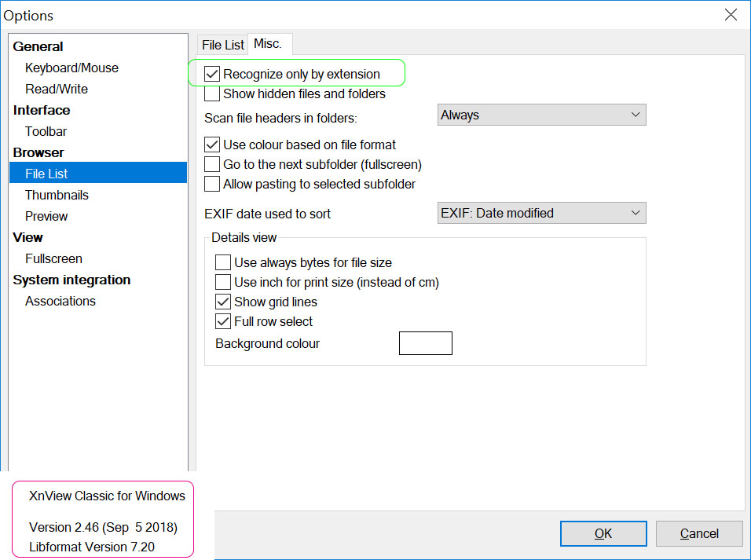
Task: Expand EXIF date used to sort dropdown
Action: [x=541, y=214]
